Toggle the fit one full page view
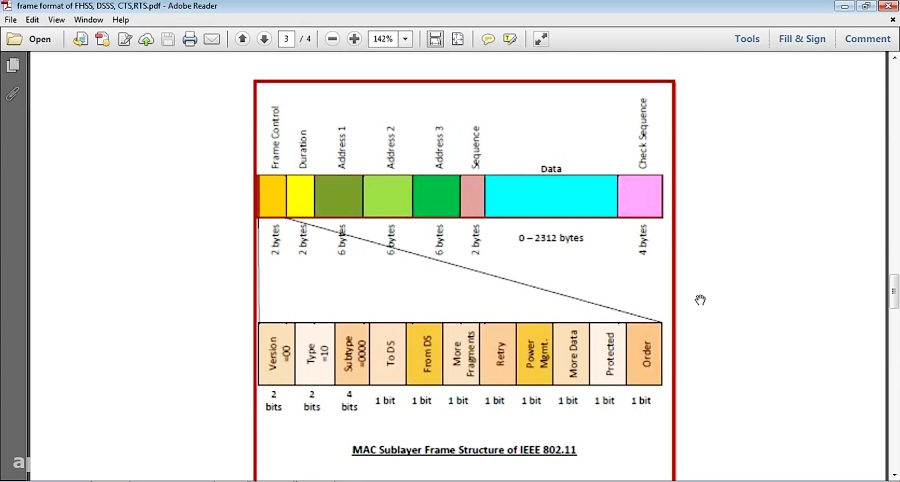This screenshot has width=900, height=482. point(458,39)
